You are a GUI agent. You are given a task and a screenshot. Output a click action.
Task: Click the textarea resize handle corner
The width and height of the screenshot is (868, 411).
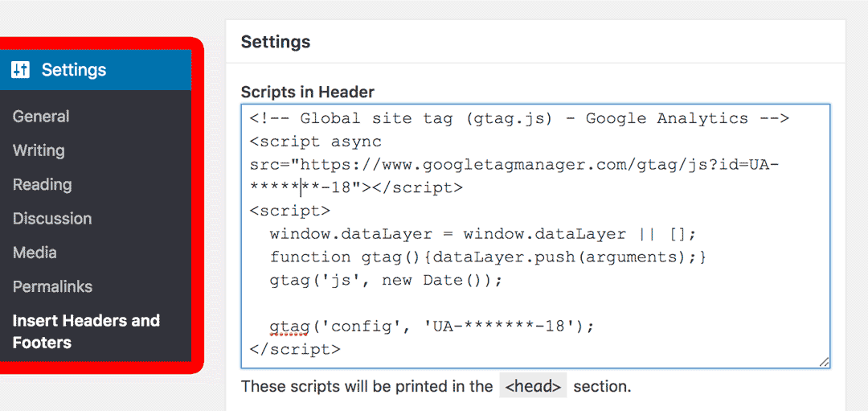tap(824, 362)
